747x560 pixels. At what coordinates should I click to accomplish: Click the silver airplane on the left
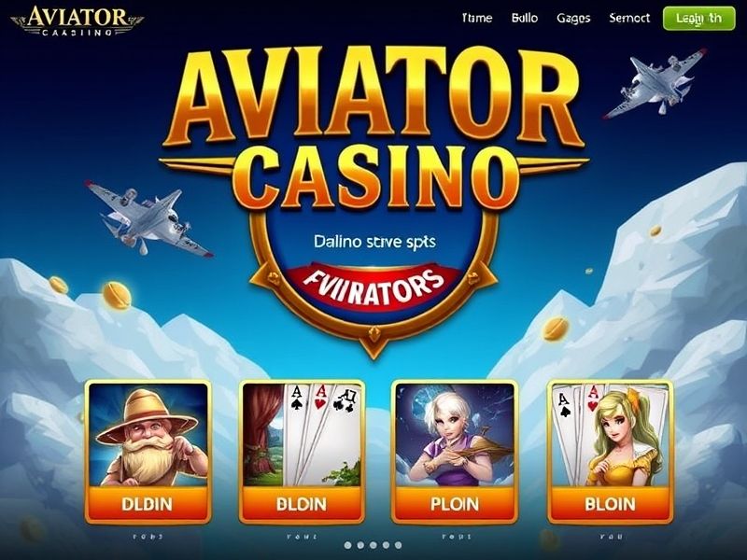(148, 217)
